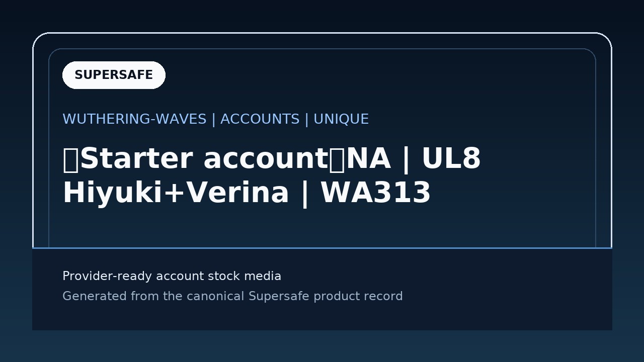Click the pipe separator after WUTHERING-WAVES

(213, 119)
